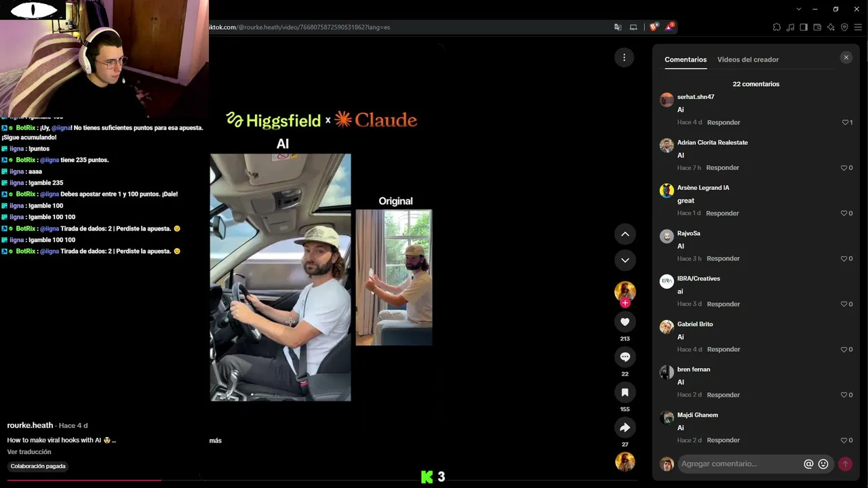Open the music note media control icon

790,27
